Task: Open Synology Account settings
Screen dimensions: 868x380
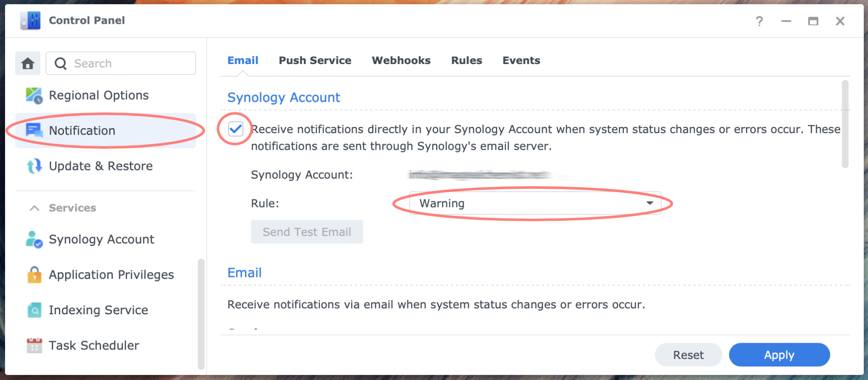Action: click(x=102, y=239)
